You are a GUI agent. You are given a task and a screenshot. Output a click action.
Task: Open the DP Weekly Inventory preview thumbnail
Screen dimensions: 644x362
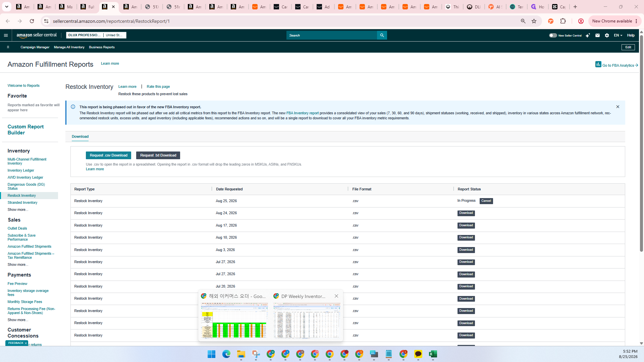pyautogui.click(x=307, y=320)
